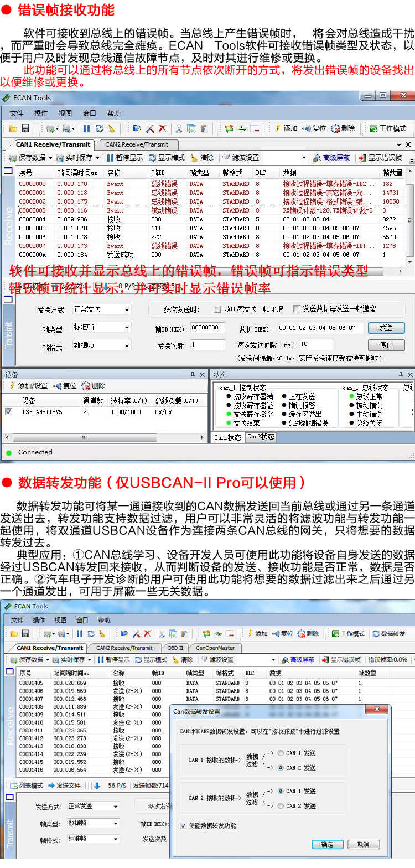Click the open-folder icon in upper ECAN Tools window

pyautogui.click(x=13, y=128)
